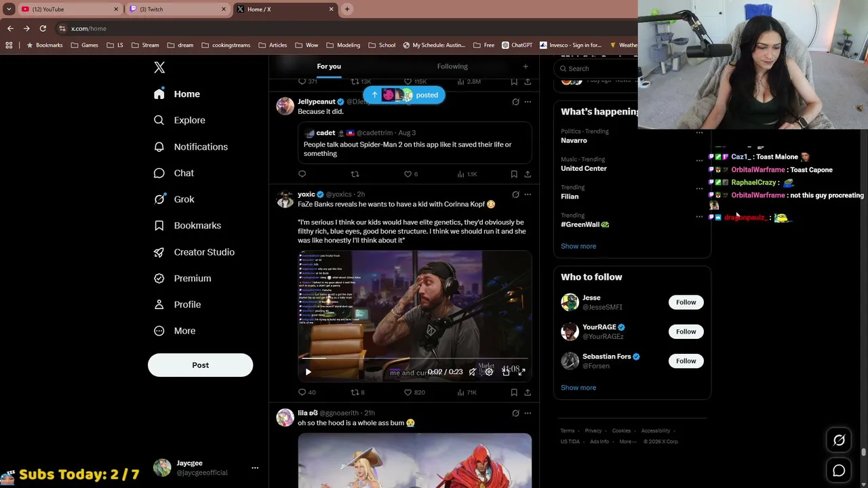Bookmark Jellypeanut's post

(x=514, y=174)
